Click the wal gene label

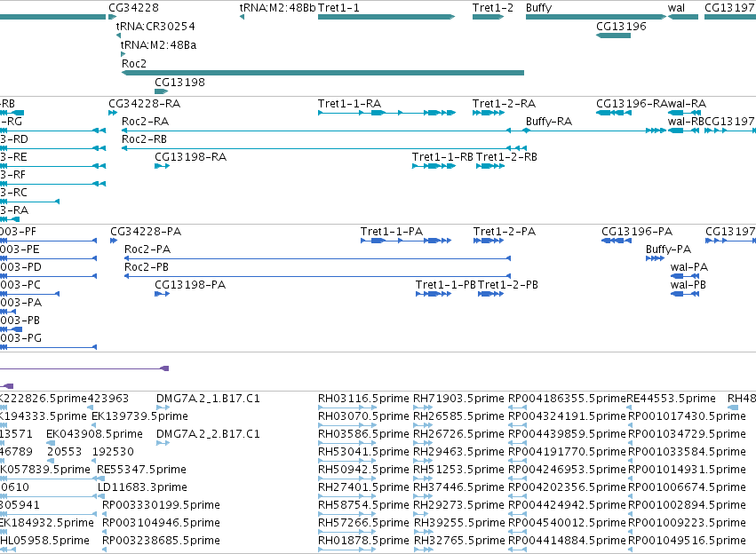(x=676, y=8)
